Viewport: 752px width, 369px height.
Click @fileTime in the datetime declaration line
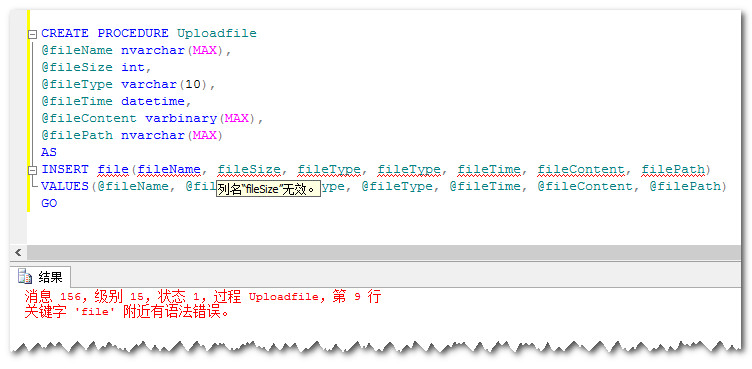point(77,101)
